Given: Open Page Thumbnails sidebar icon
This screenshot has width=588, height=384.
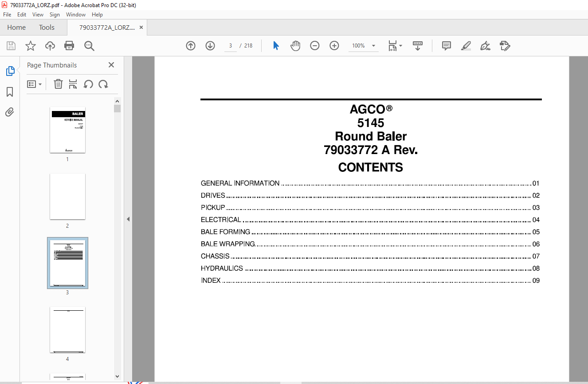Looking at the screenshot, I should tap(10, 71).
